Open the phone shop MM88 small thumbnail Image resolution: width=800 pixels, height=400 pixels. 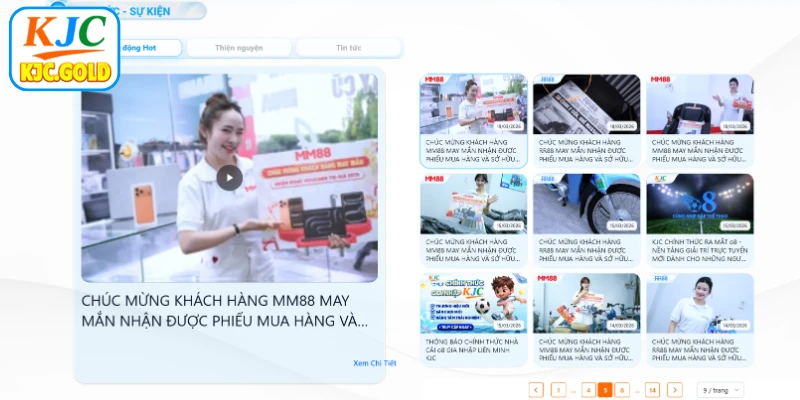click(473, 104)
